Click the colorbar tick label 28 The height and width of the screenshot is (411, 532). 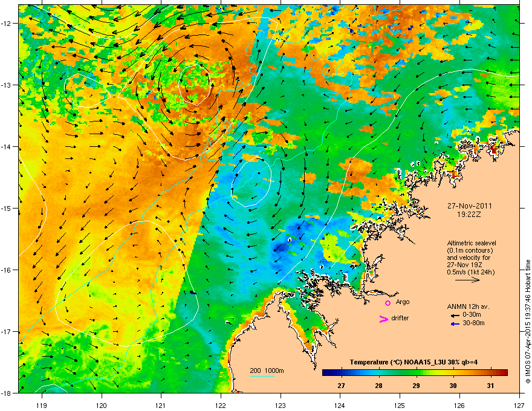(x=378, y=386)
